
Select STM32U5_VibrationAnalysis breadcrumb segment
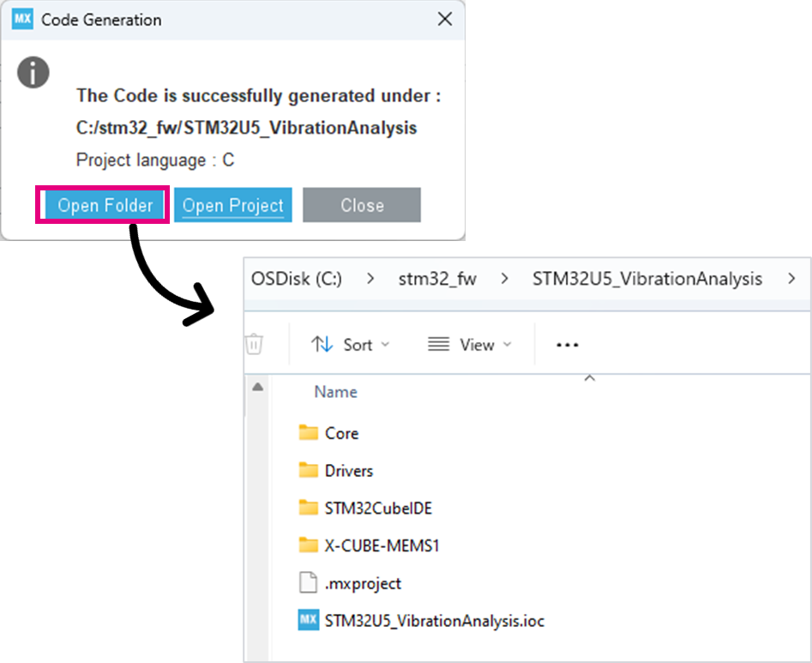coord(647,279)
